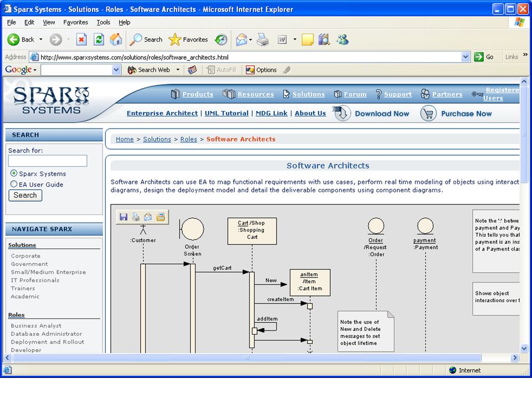Click the Download Now arrow icon

[x=342, y=113]
